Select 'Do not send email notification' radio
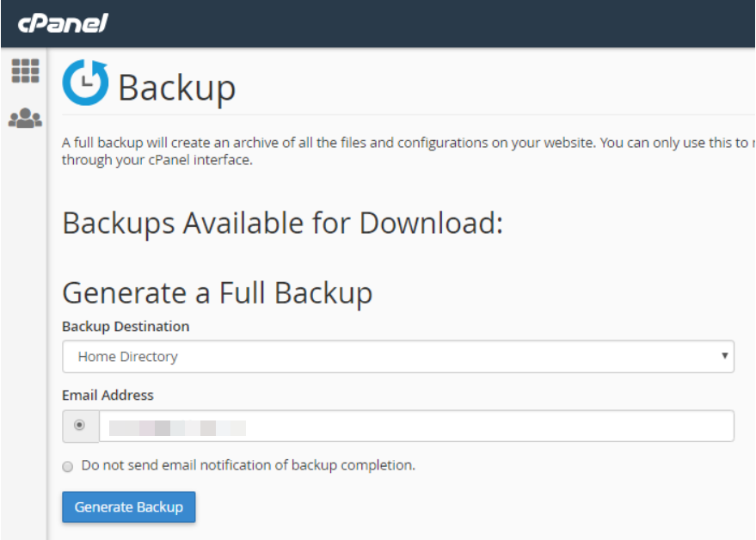The height and width of the screenshot is (540, 756). [x=67, y=466]
